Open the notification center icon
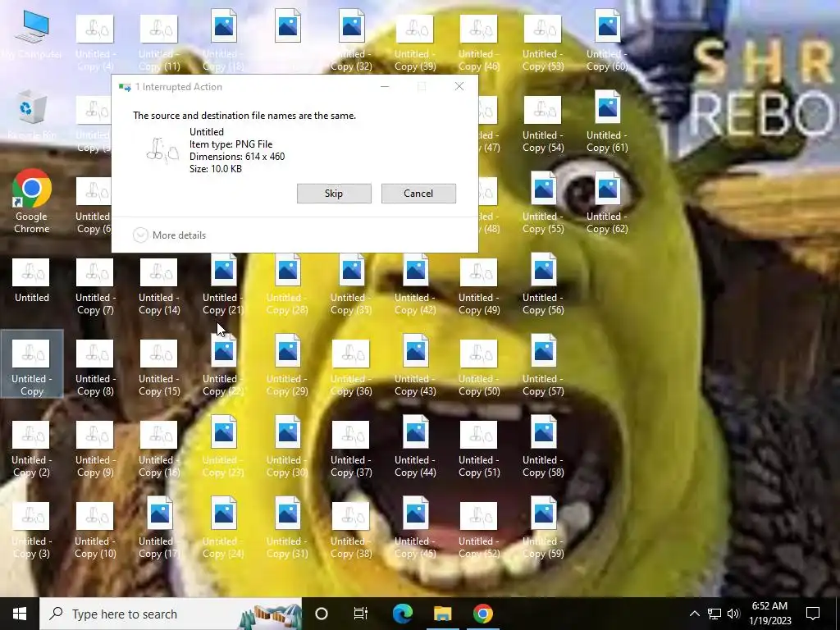 pyautogui.click(x=813, y=614)
